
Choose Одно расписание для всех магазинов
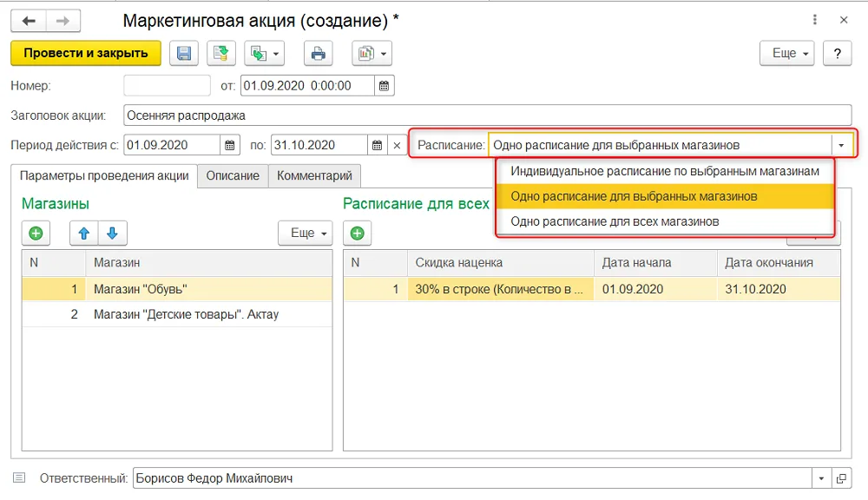664,221
